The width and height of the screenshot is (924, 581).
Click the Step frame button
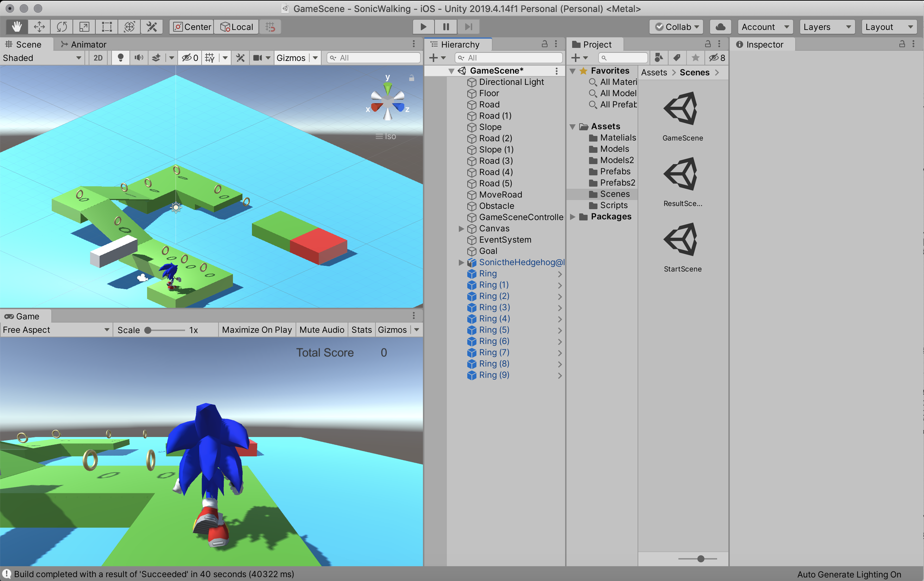coord(469,27)
